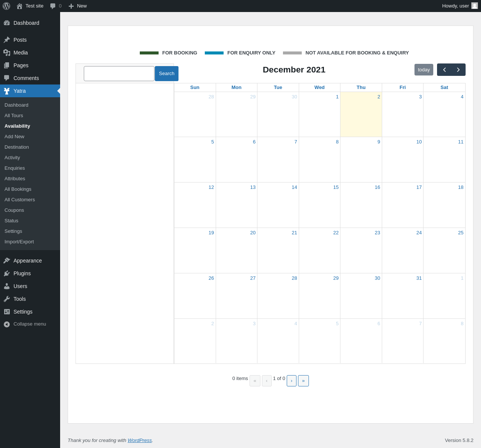Click the WordPress logo icon
The image size is (481, 448).
(x=6, y=6)
